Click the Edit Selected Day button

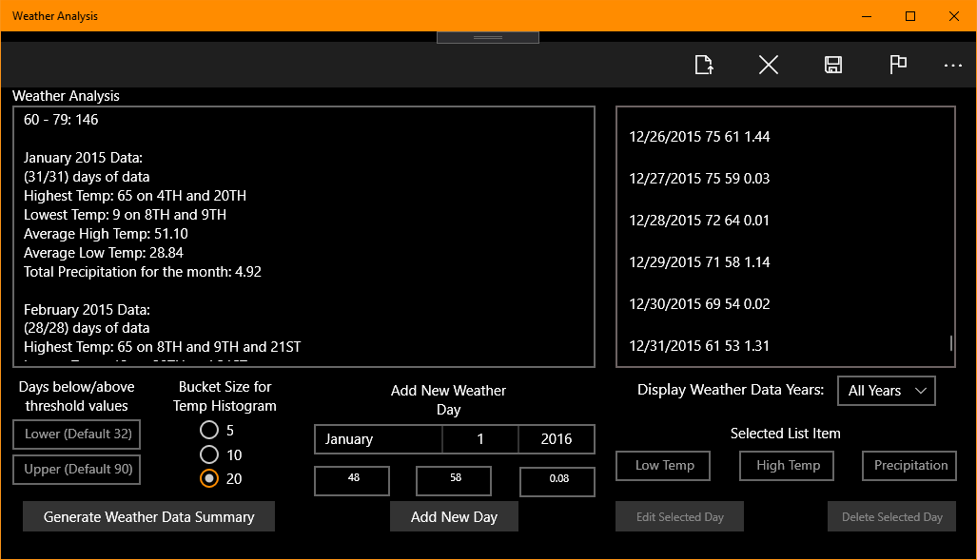tap(680, 516)
